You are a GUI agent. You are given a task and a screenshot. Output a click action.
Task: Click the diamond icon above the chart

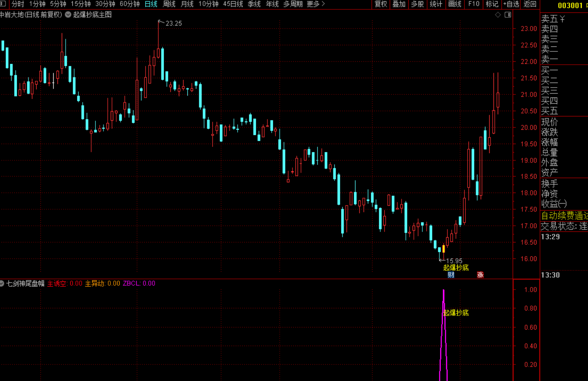498,15
